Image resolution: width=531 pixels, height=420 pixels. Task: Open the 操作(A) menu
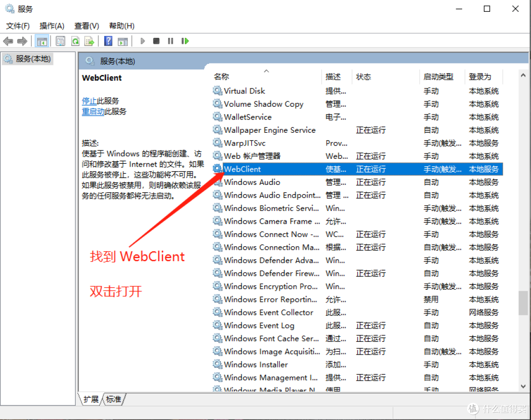52,26
